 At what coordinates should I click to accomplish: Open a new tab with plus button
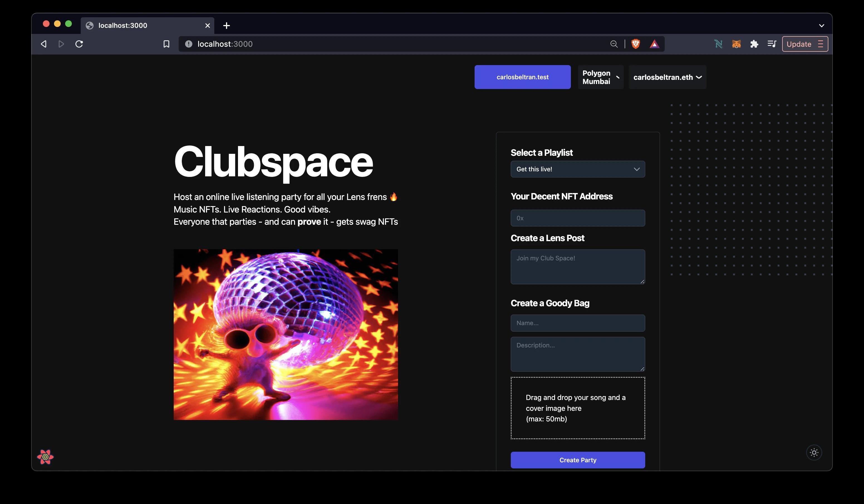(x=226, y=26)
